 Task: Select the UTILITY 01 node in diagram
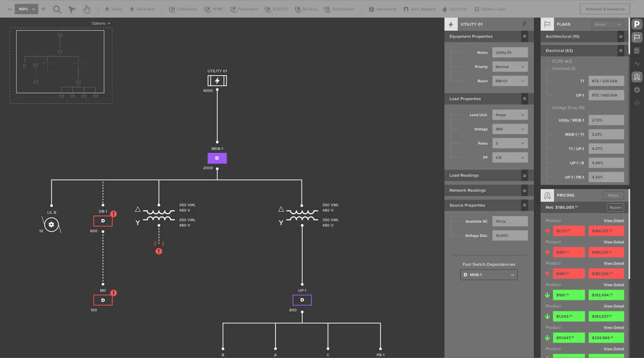[217, 81]
